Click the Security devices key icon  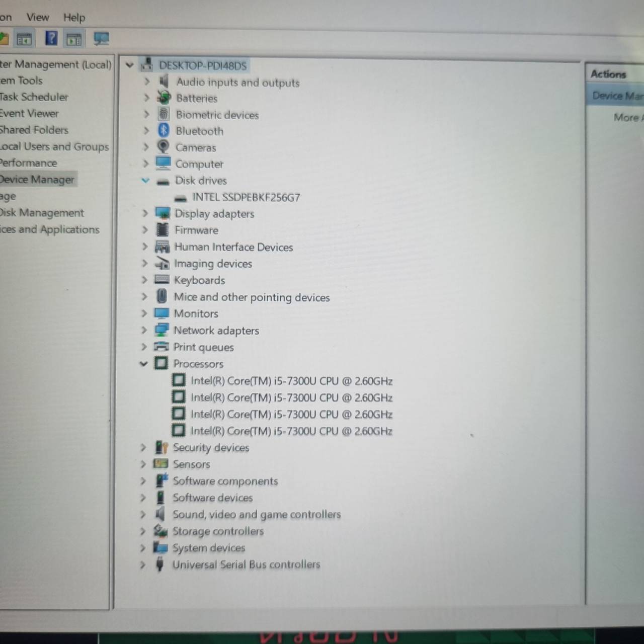tap(161, 447)
